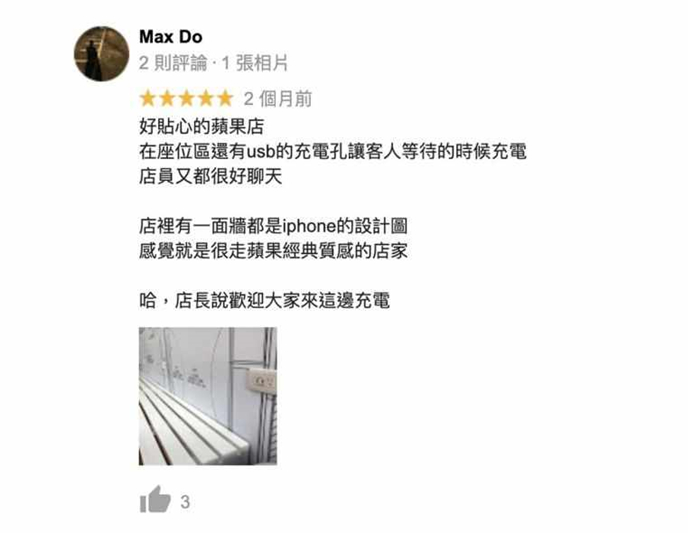The width and height of the screenshot is (688, 533).
Task: Click the wall outlet shown in photo
Action: [263, 381]
